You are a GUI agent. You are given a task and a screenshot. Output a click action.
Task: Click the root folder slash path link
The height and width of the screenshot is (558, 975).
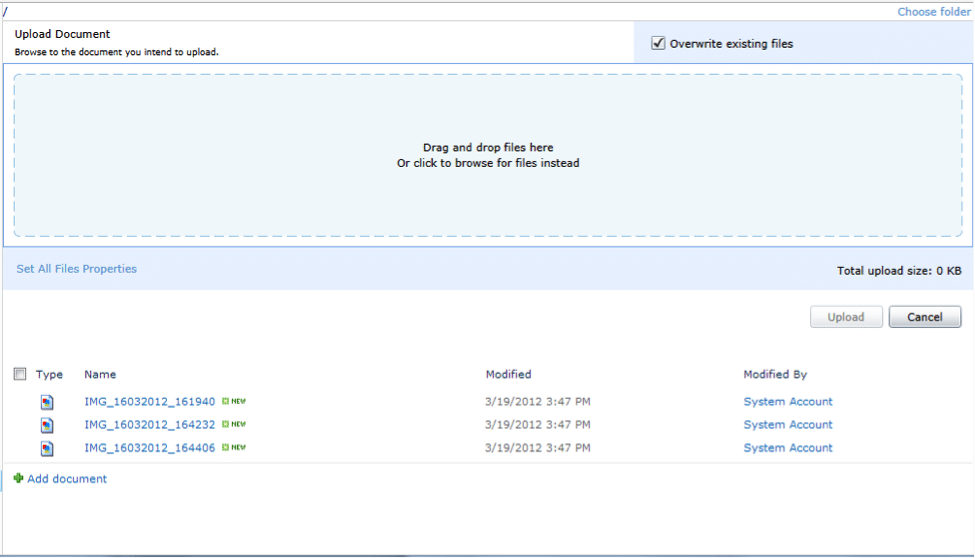(x=5, y=11)
